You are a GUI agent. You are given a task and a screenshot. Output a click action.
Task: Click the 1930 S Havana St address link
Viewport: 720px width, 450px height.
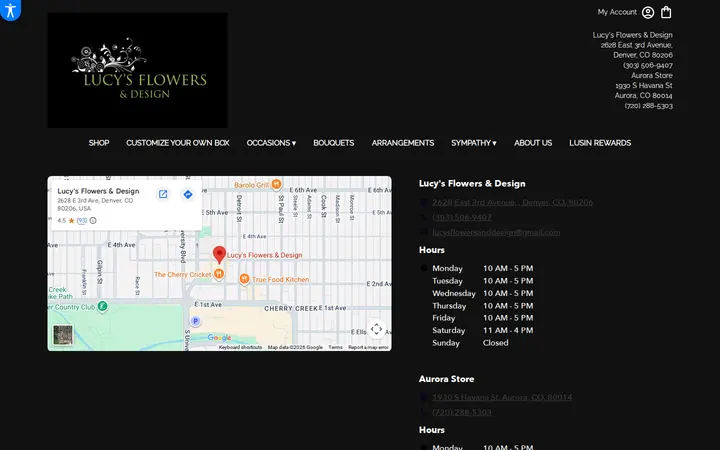click(502, 397)
